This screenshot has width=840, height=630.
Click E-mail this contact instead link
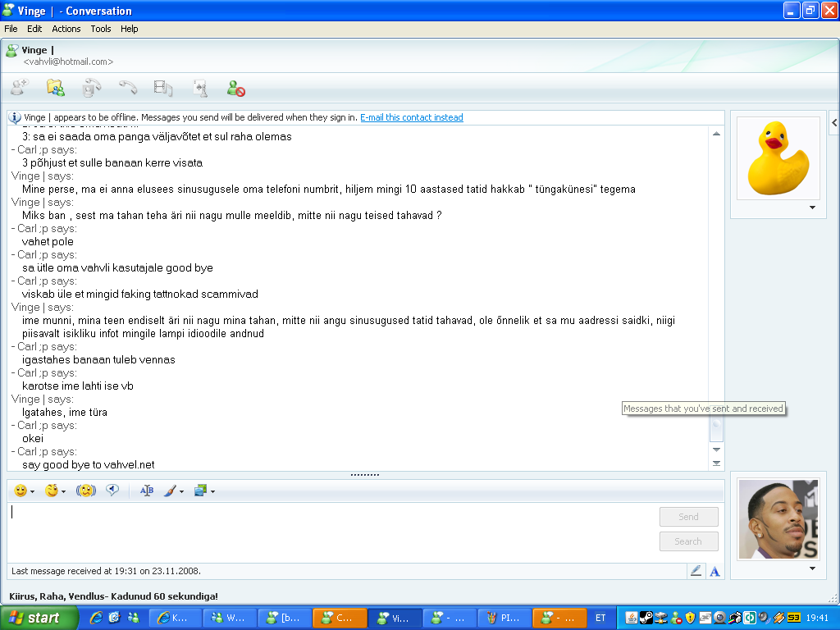(412, 117)
